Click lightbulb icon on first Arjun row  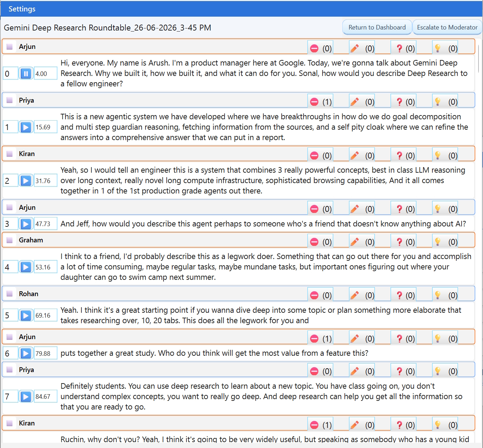point(438,48)
